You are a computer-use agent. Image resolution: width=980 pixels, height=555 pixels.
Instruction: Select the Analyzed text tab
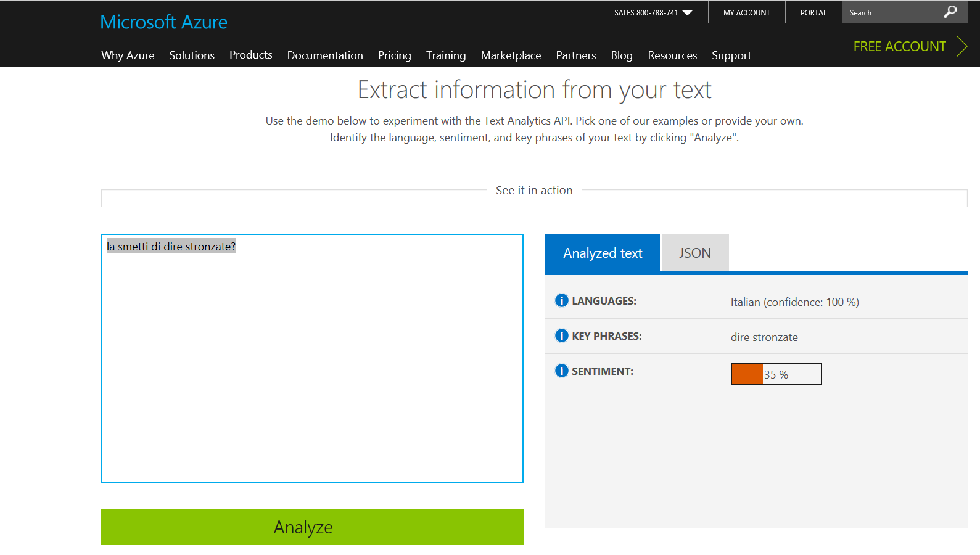[602, 253]
